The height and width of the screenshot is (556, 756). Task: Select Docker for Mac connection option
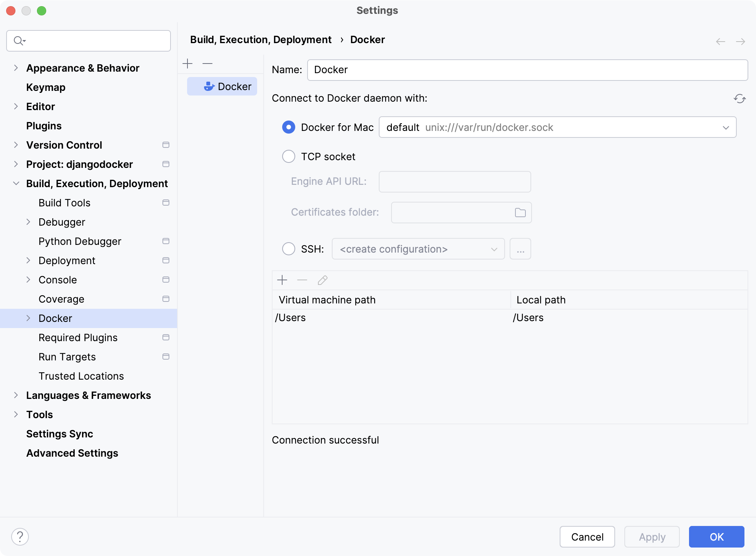288,127
